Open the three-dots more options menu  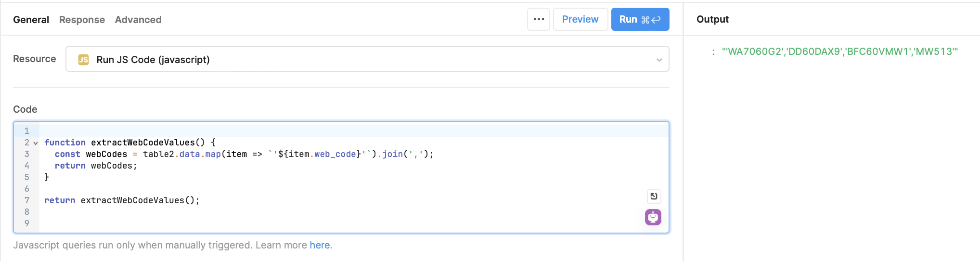pyautogui.click(x=539, y=19)
